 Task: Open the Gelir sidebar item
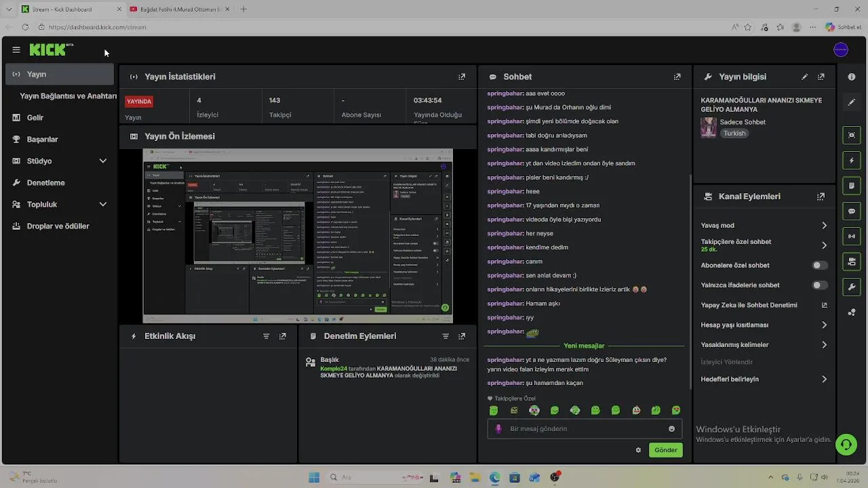pos(60,118)
